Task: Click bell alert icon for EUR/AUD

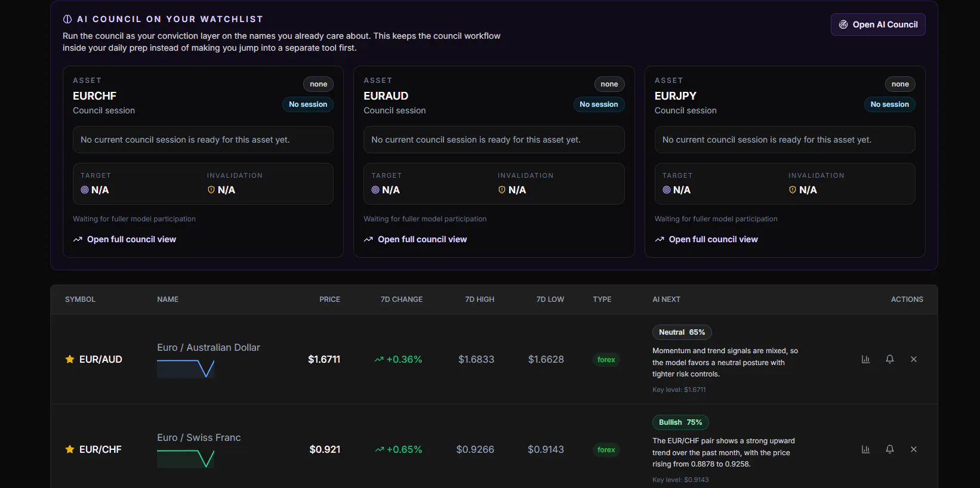Action: (x=889, y=359)
